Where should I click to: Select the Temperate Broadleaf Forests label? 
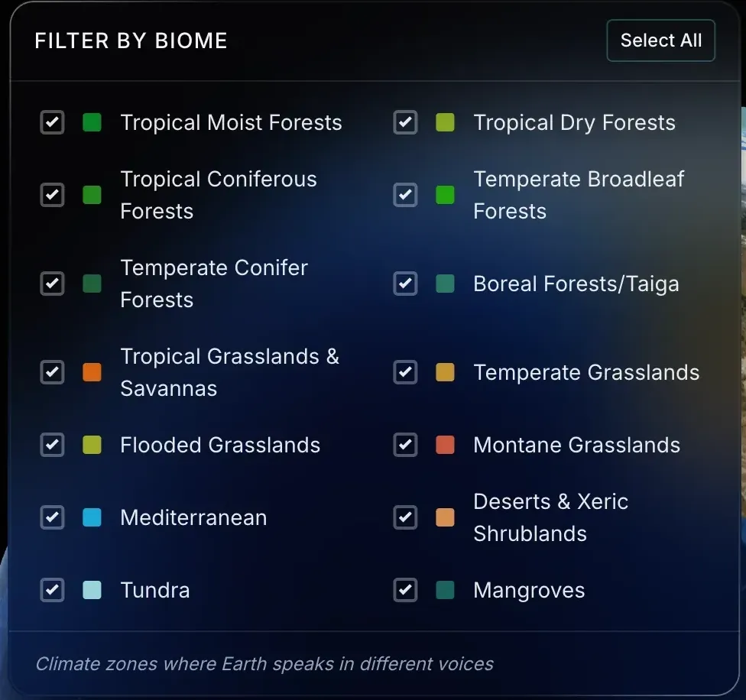point(579,195)
